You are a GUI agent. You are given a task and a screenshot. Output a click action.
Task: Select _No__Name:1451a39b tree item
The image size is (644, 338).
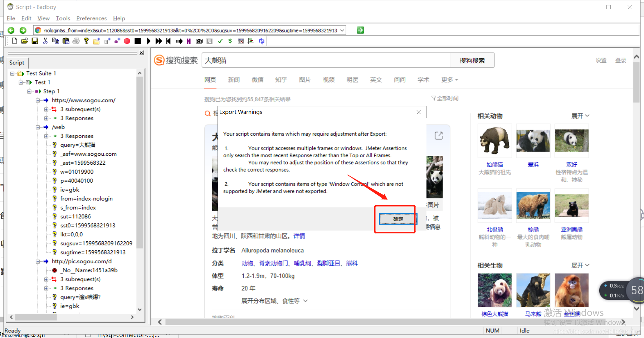click(89, 270)
